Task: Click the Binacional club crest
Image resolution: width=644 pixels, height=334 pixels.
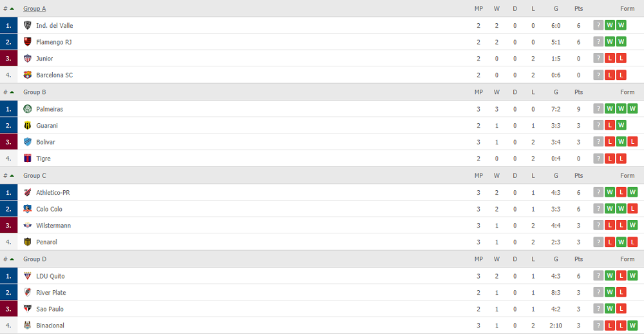Action: [28, 326]
